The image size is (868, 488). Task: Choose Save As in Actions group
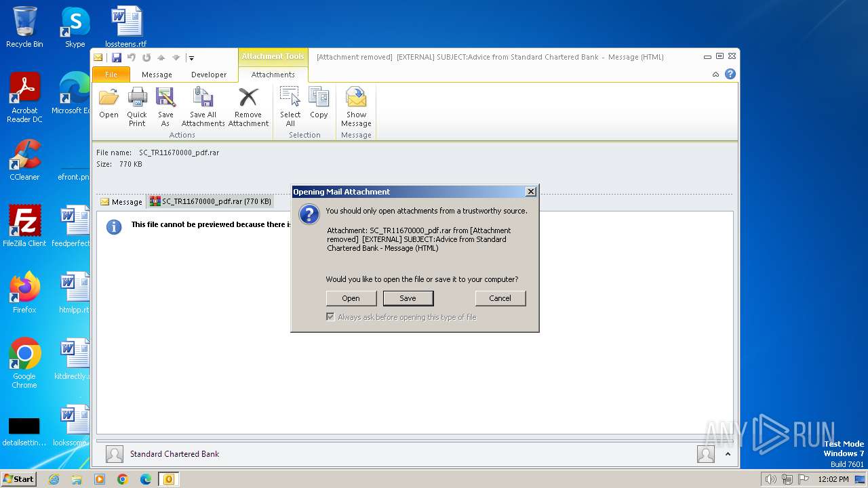tap(165, 106)
